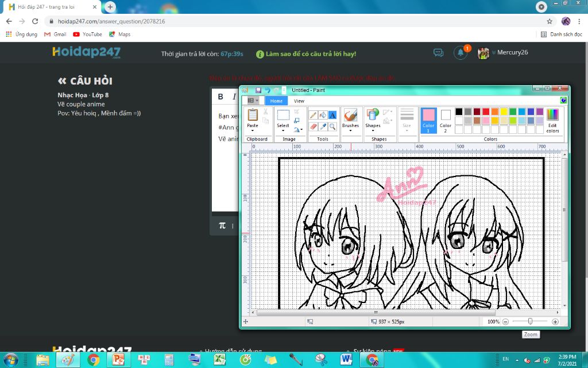Open the shape Fill dropdown
Image resolution: width=588 pixels, height=368 pixels.
pyautogui.click(x=388, y=121)
